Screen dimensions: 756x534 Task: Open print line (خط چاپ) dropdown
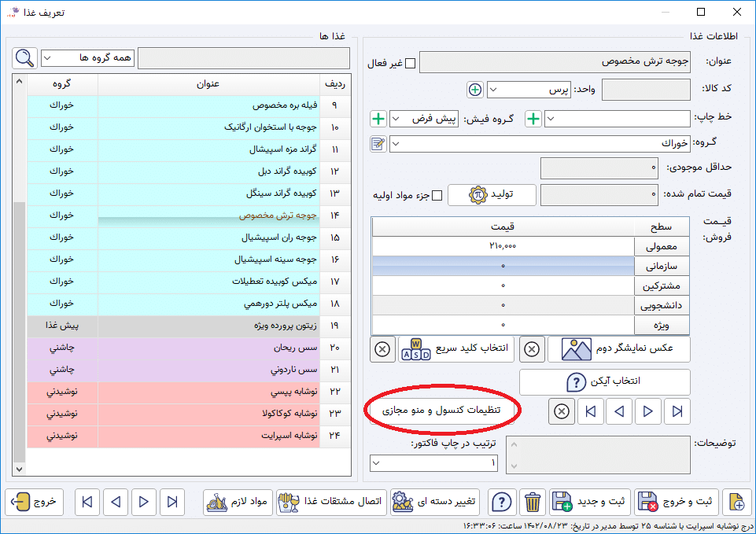(617, 119)
